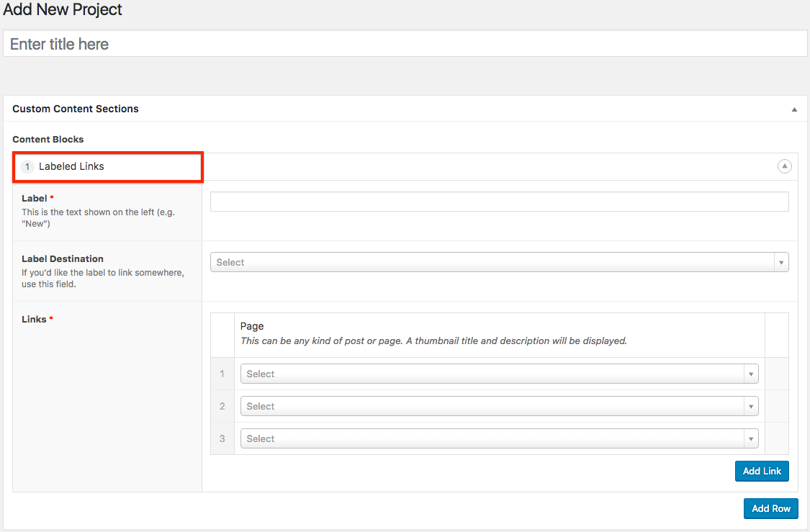Click the 'Enter title here' project title field

(x=405, y=44)
